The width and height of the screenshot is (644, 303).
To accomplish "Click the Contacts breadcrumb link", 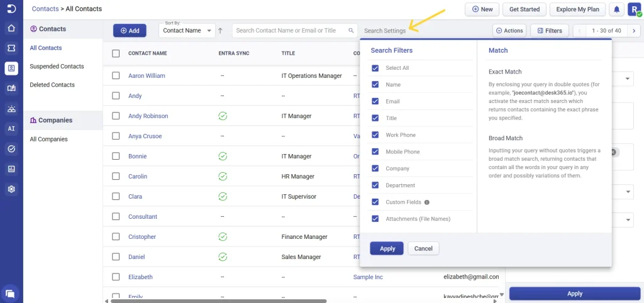I will pos(45,9).
